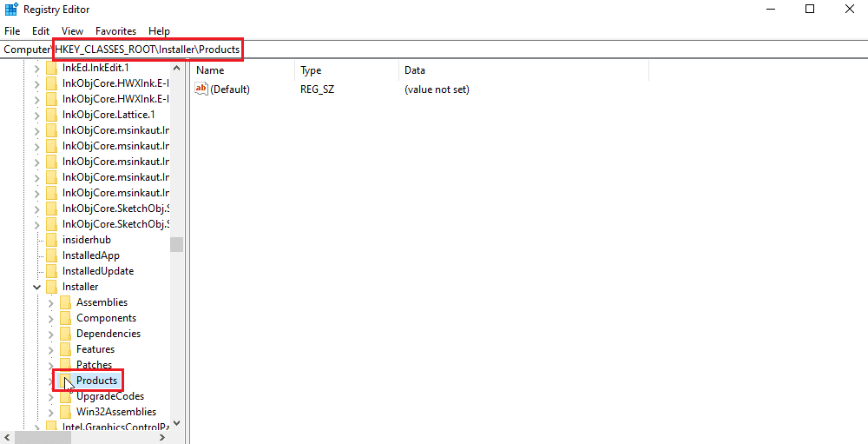
Task: Open the Help menu
Action: pos(160,31)
